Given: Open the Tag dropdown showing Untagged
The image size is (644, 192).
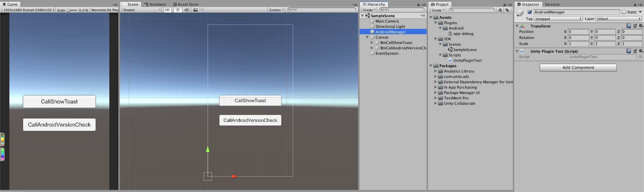Looking at the screenshot, I should 558,19.
